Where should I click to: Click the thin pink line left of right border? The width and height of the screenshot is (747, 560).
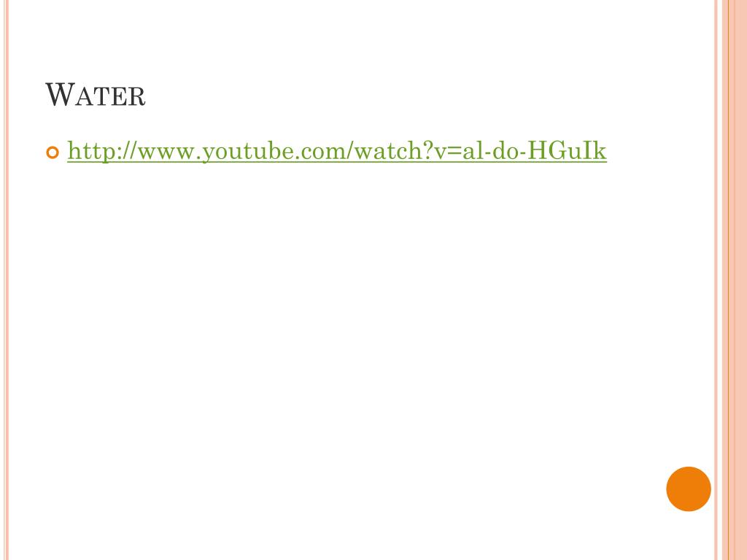pos(716,280)
